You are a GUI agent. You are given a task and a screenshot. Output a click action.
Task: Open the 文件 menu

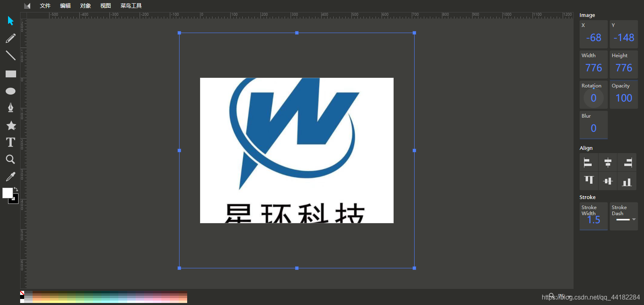[45, 6]
